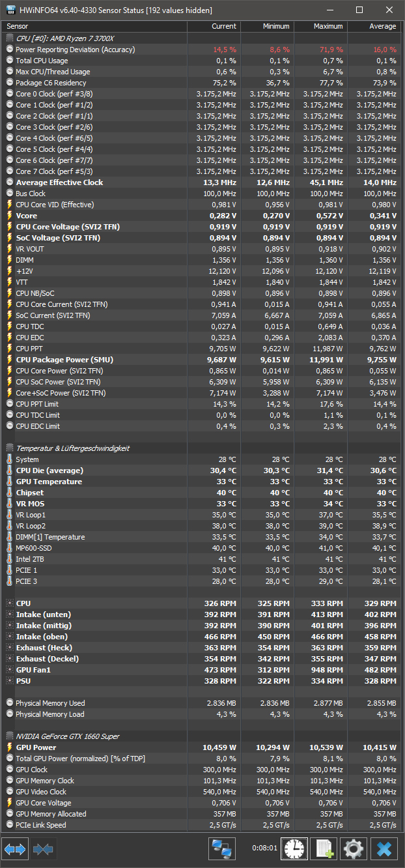
Task: Click the circle icon beside Bus Clock
Action: (10, 194)
